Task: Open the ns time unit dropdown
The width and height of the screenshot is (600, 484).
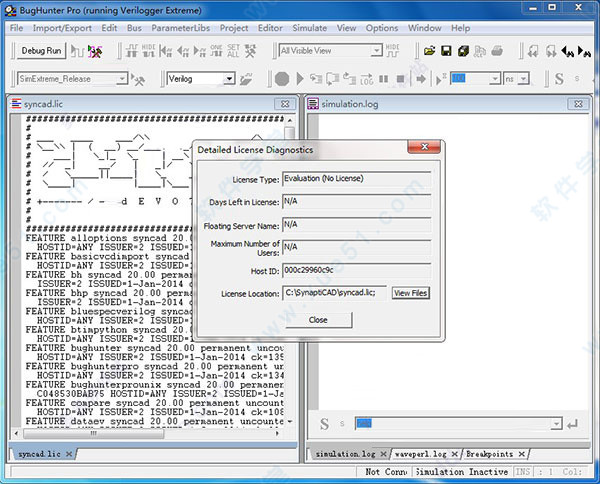Action: pos(523,79)
